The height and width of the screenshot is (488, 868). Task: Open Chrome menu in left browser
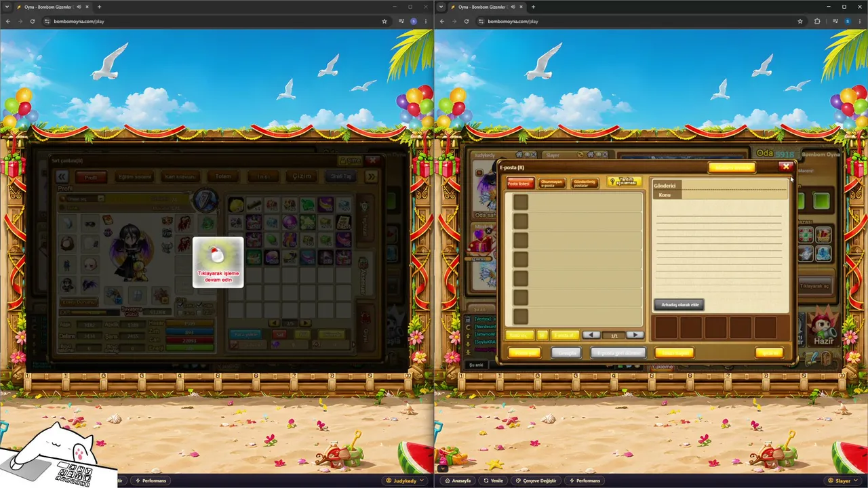pyautogui.click(x=427, y=21)
